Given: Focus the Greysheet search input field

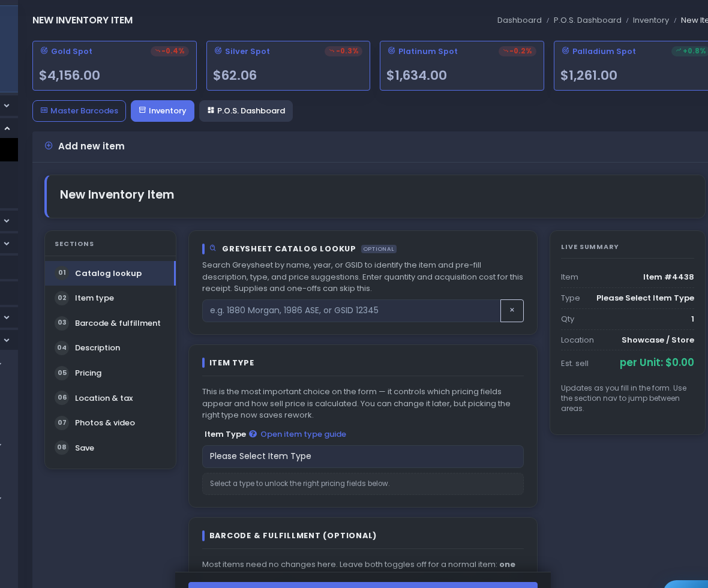Looking at the screenshot, I should (351, 310).
